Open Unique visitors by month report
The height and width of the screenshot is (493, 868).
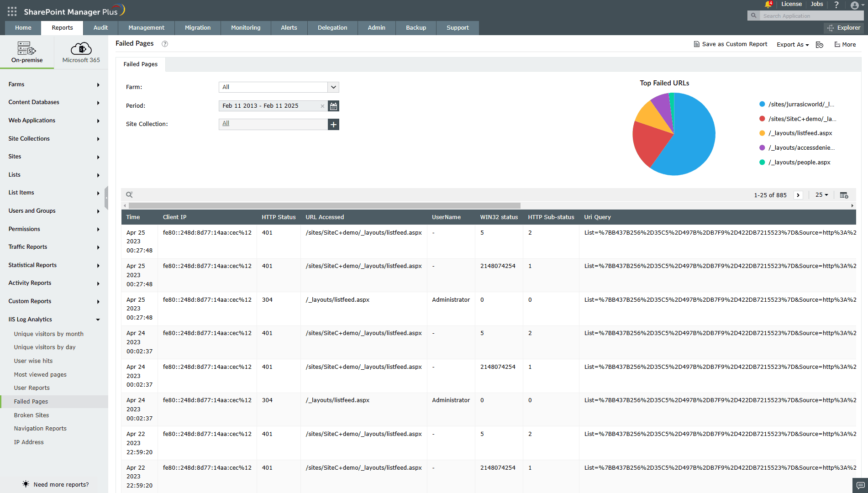pos(49,334)
